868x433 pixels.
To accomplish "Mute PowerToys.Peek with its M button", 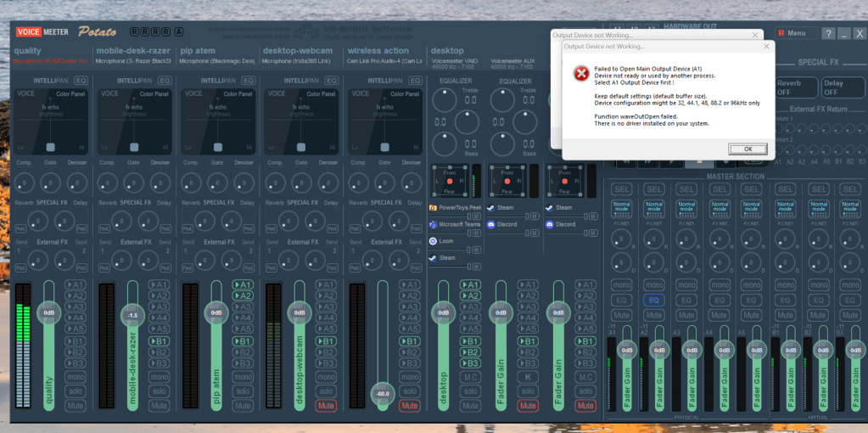I will pyautogui.click(x=476, y=216).
